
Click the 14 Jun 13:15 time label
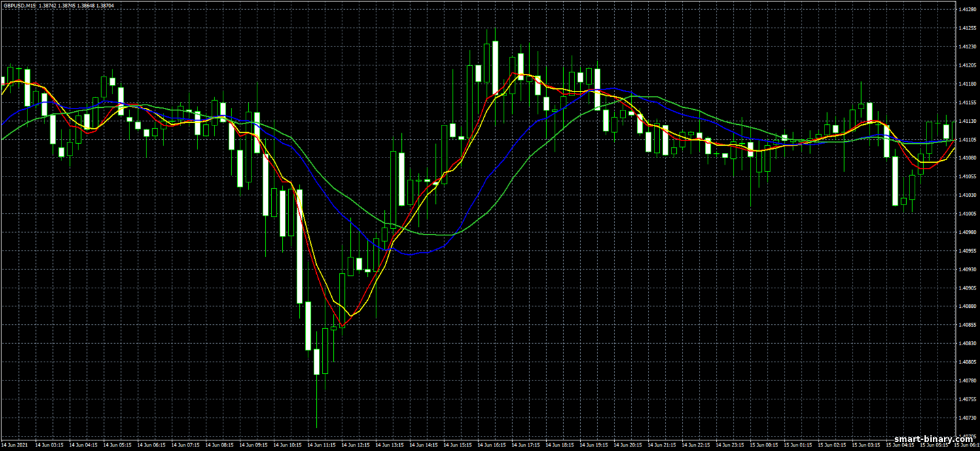point(389,444)
